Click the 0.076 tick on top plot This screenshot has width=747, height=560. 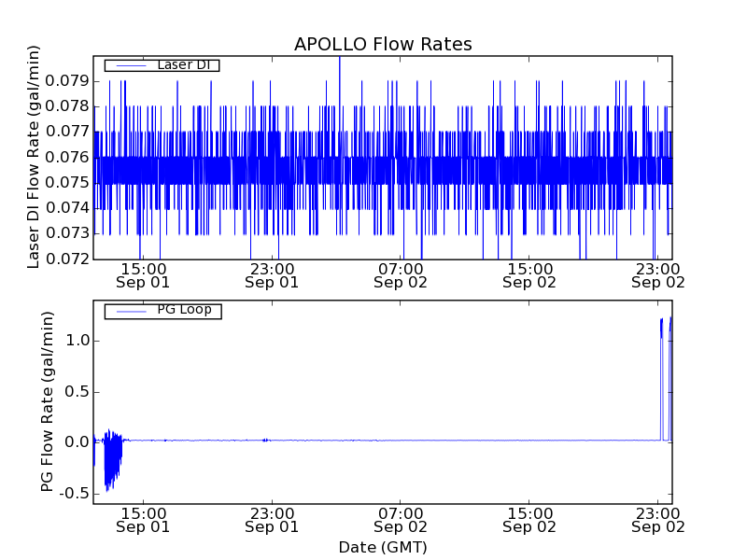(67, 157)
